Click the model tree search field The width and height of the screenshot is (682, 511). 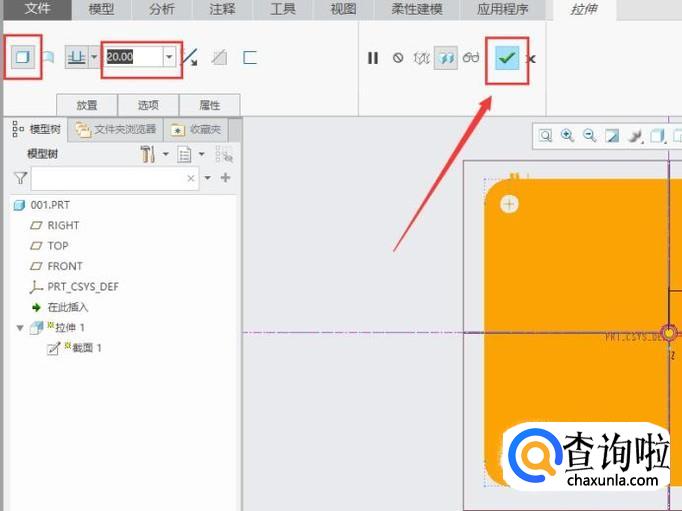pyautogui.click(x=115, y=178)
